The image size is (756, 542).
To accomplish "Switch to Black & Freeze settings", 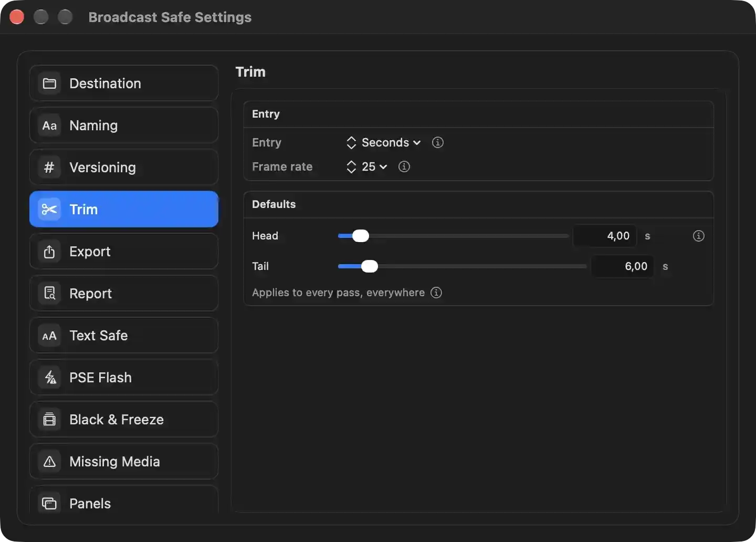I will click(x=124, y=420).
